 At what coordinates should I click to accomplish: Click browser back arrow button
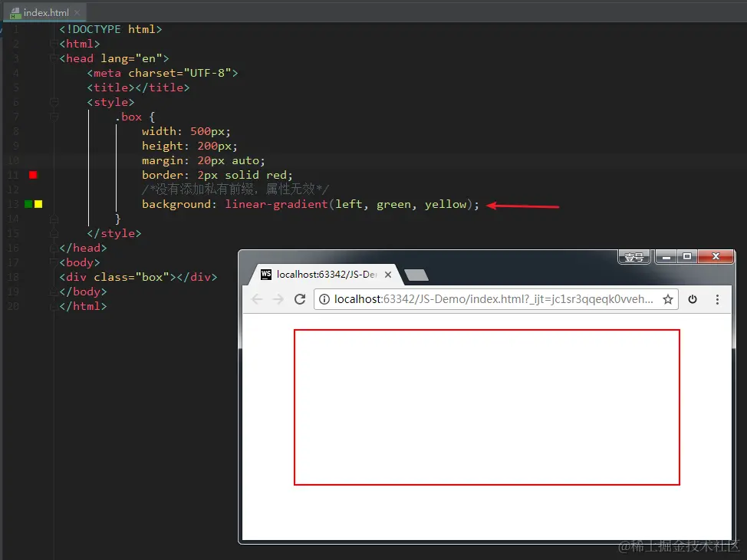pos(257,299)
